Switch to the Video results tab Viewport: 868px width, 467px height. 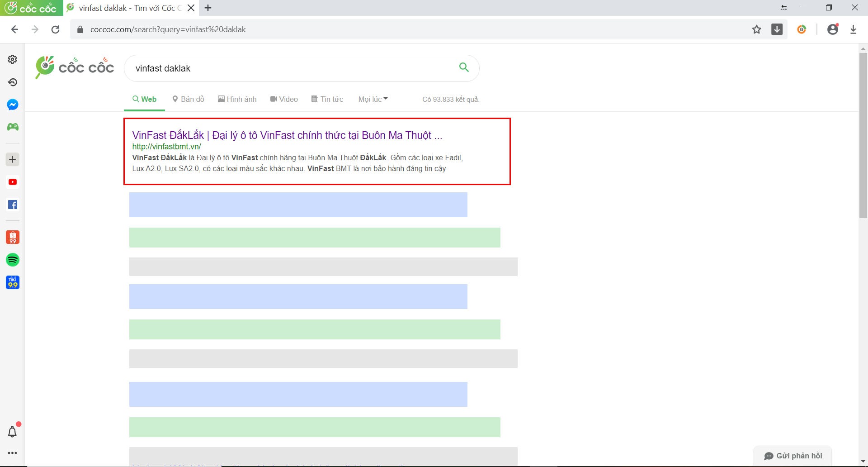click(284, 99)
